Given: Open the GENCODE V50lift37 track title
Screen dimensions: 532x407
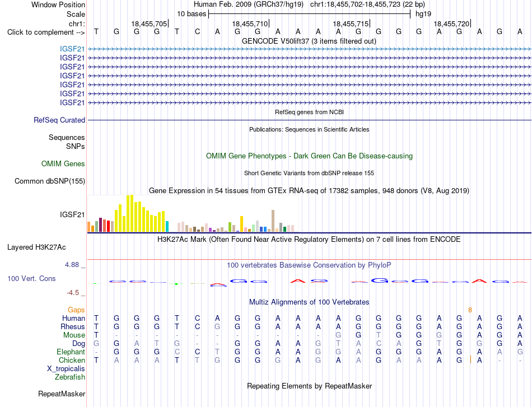Looking at the screenshot, I should (x=309, y=41).
